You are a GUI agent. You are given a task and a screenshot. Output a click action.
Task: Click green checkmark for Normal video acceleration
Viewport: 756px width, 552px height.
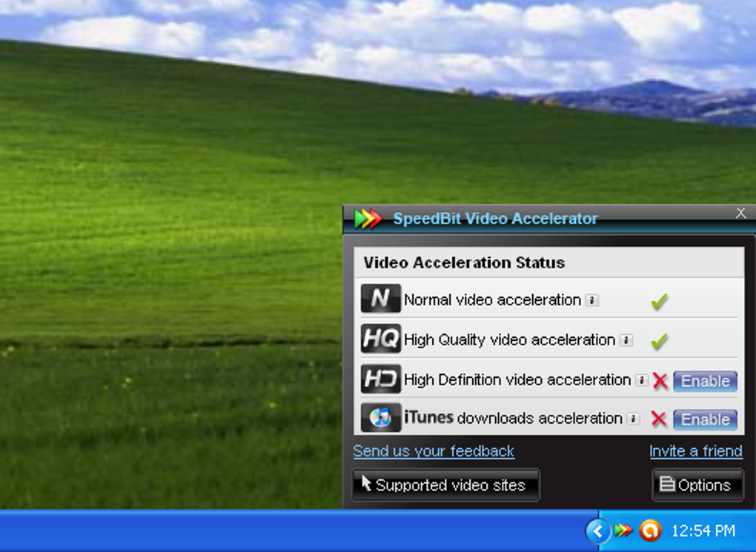point(659,302)
